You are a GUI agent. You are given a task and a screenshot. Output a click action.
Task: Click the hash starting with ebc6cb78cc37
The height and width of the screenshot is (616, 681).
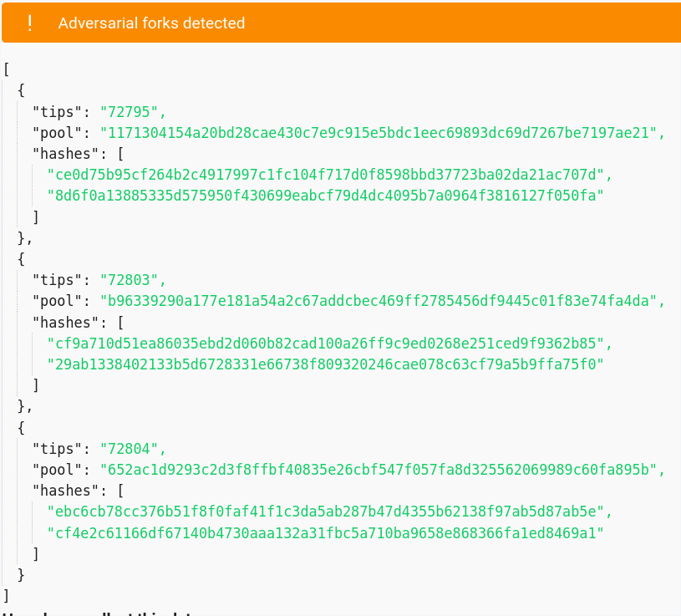[326, 512]
